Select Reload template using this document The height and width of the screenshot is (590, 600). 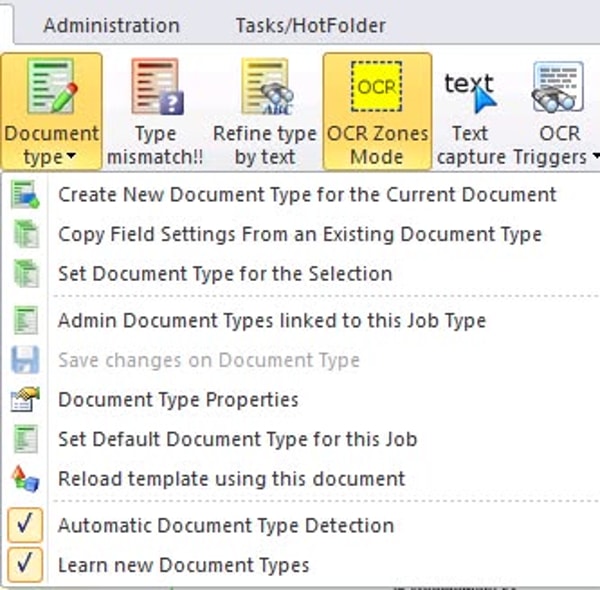coord(232,479)
